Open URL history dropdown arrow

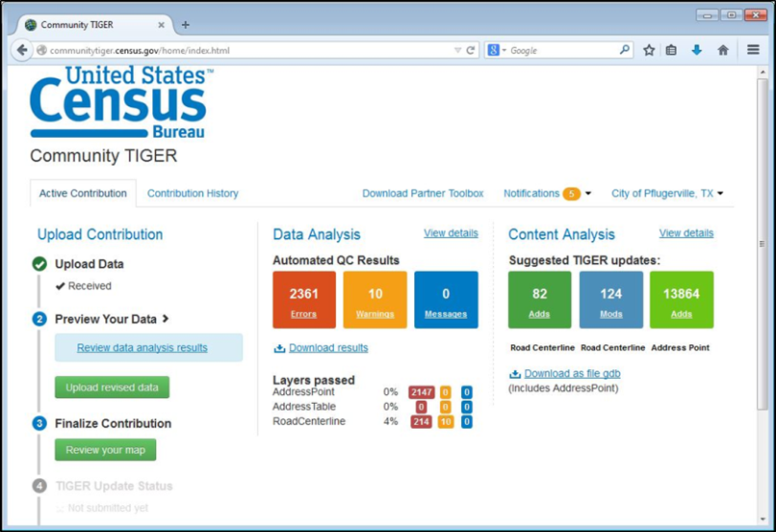point(457,50)
